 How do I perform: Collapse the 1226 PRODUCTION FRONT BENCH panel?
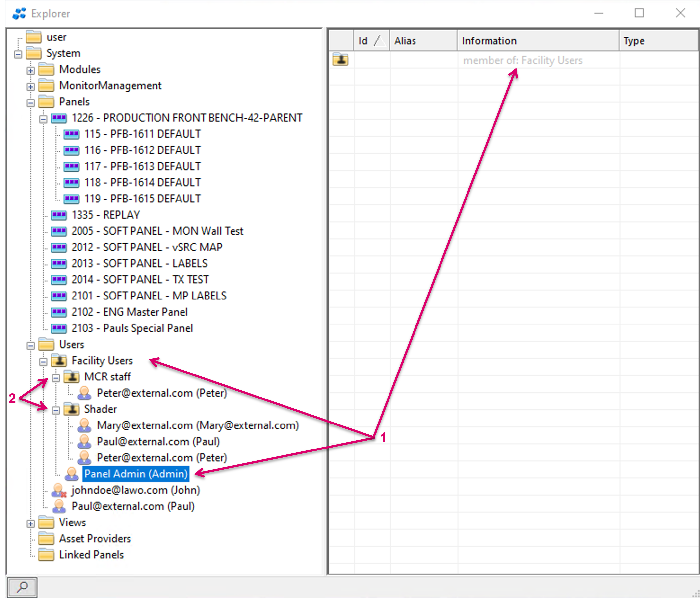click(43, 119)
